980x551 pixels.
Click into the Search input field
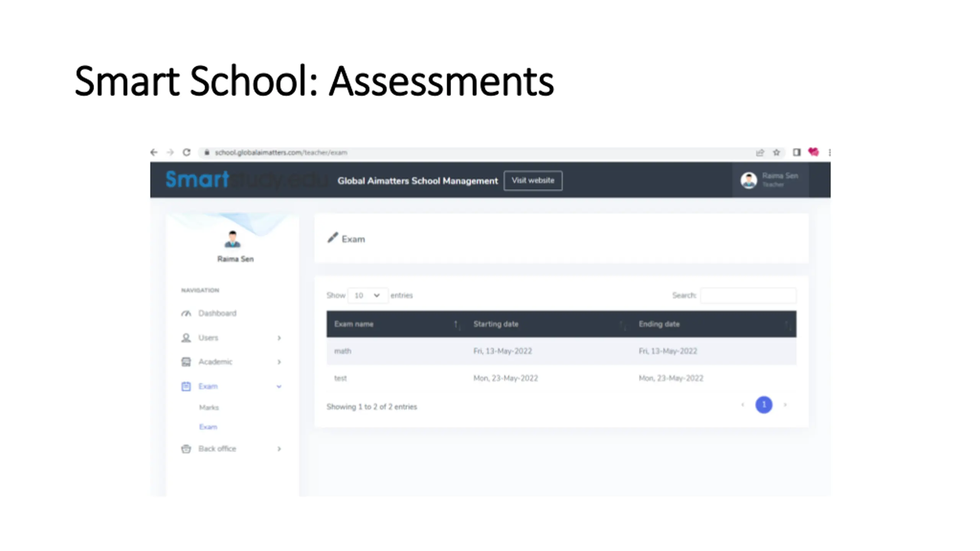748,295
